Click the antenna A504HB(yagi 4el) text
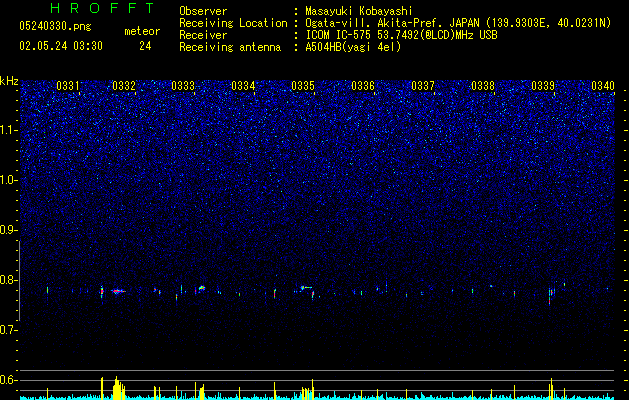 click(x=353, y=47)
